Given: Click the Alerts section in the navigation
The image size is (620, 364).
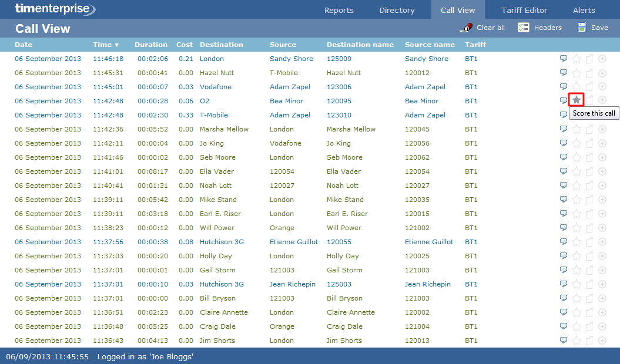Looking at the screenshot, I should 584,9.
